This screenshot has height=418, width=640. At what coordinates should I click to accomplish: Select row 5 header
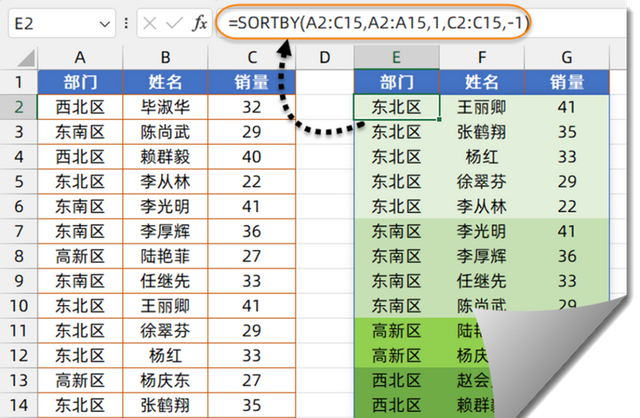click(x=19, y=182)
